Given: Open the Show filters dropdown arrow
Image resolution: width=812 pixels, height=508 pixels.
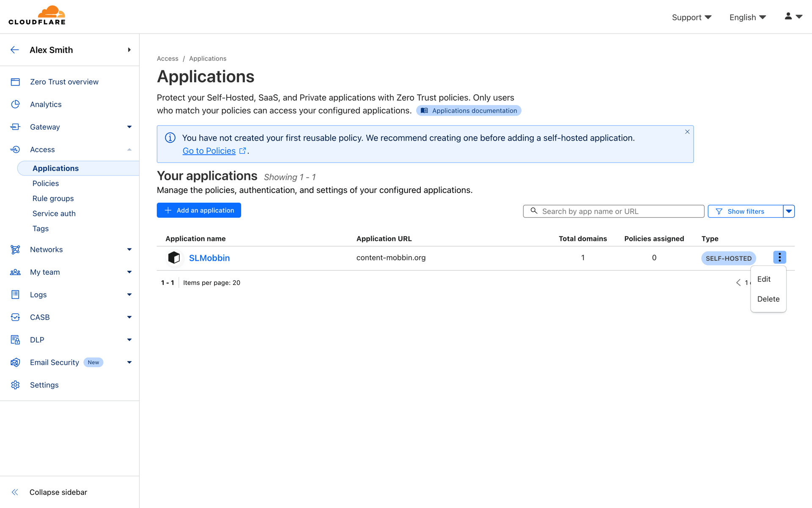Looking at the screenshot, I should point(789,211).
